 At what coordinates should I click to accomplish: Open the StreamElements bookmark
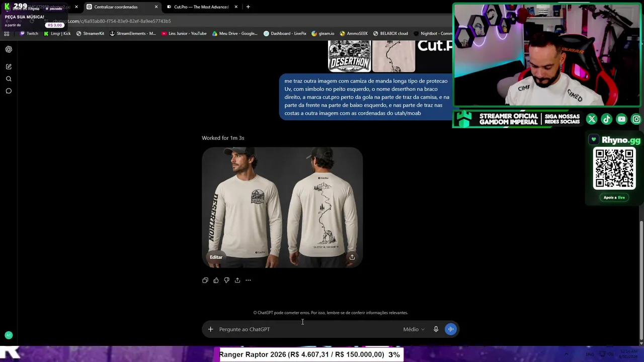click(x=133, y=34)
